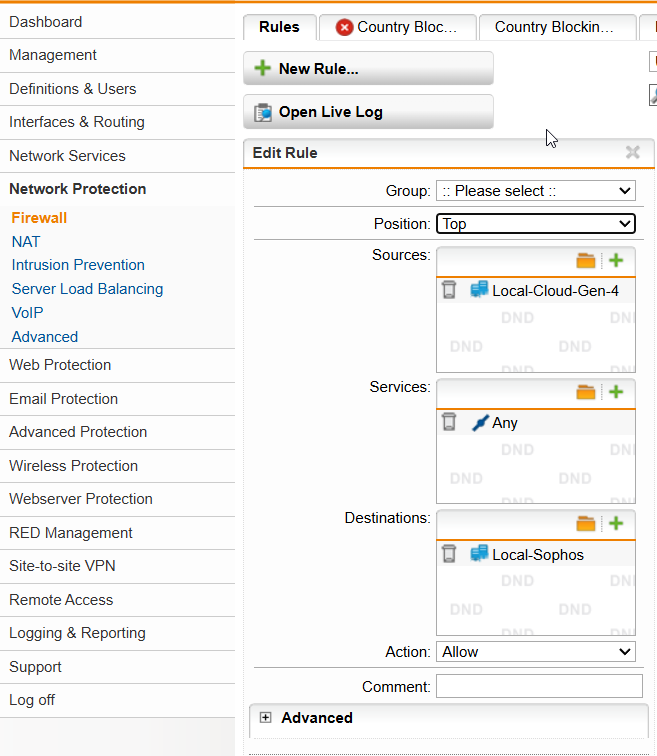Screen dimensions: 657x756
Task: Expand the Advanced section
Action: 266,718
